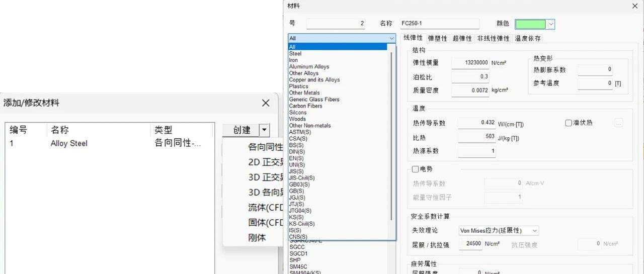Click the 参考温度 input field
This screenshot has width=644, height=274.
pos(595,83)
